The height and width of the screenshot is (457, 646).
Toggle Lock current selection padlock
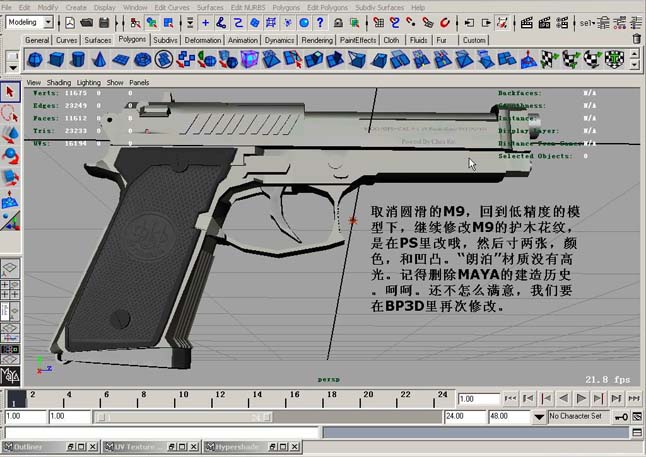(x=338, y=23)
